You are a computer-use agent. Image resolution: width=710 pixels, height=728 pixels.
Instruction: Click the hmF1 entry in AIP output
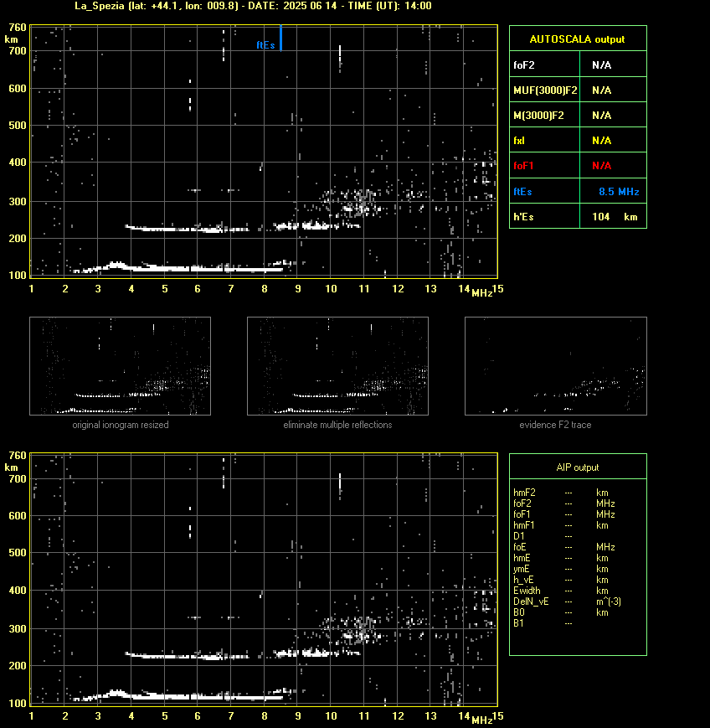pyautogui.click(x=524, y=525)
